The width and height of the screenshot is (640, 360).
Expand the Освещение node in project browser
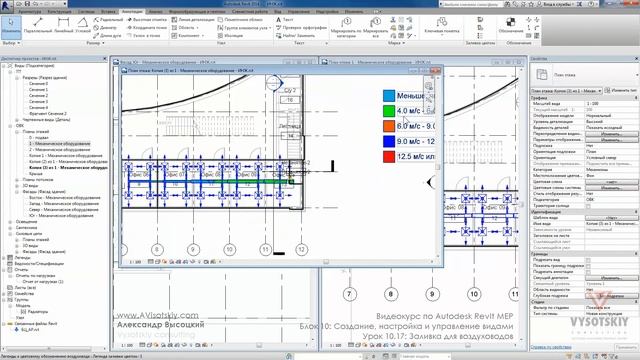click(x=11, y=222)
